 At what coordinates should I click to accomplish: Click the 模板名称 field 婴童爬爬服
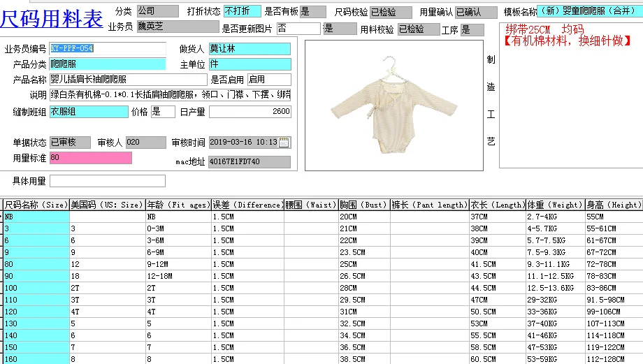point(590,10)
